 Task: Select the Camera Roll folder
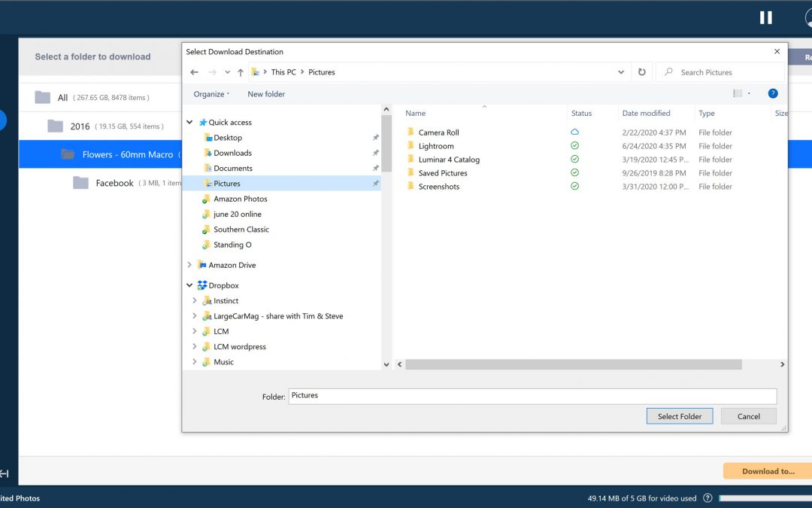click(x=438, y=132)
